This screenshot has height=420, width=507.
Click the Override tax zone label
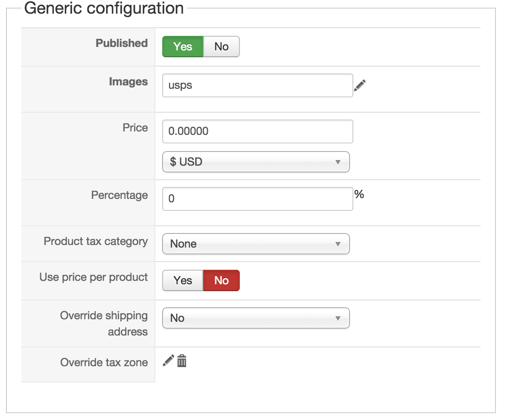coord(104,362)
